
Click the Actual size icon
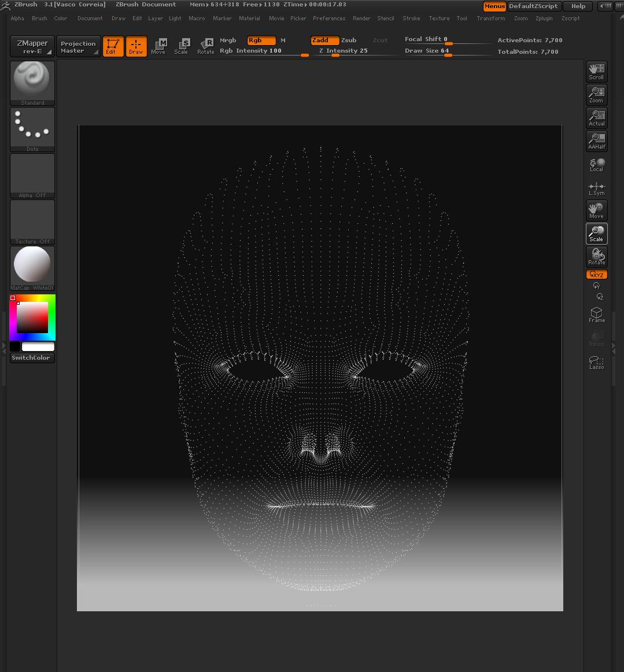point(596,118)
